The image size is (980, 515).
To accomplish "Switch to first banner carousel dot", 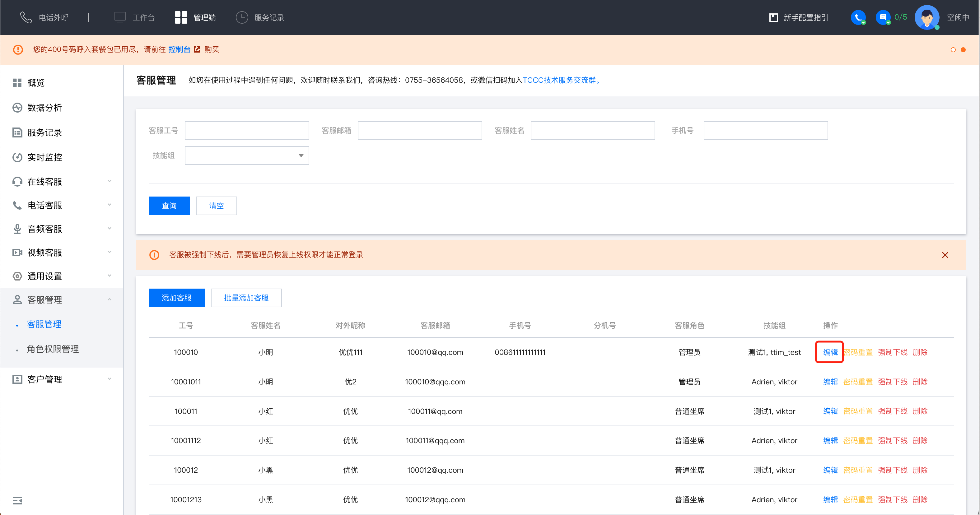I will coord(953,50).
